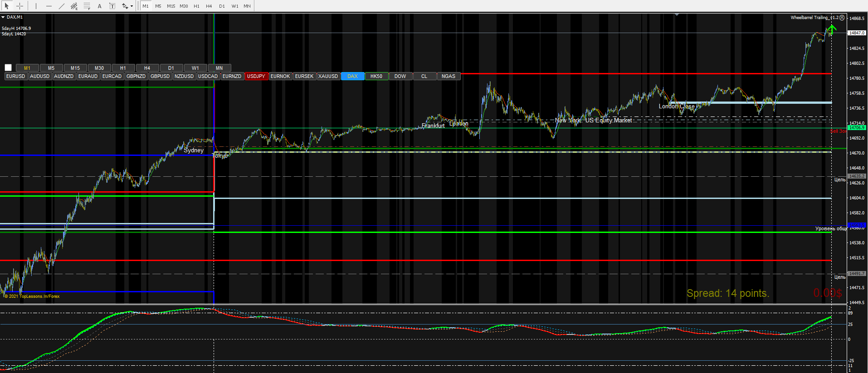
Task: Choose the trendline drawing tool
Action: click(x=62, y=6)
